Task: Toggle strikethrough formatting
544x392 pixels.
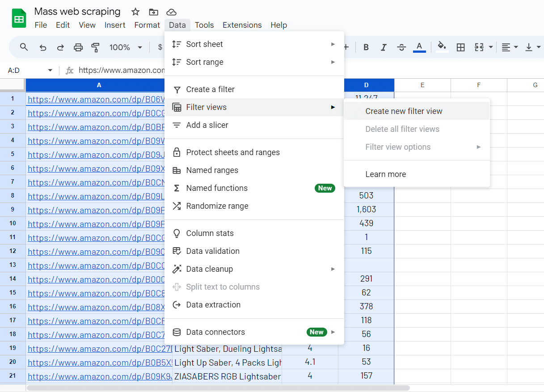Action: coord(401,47)
